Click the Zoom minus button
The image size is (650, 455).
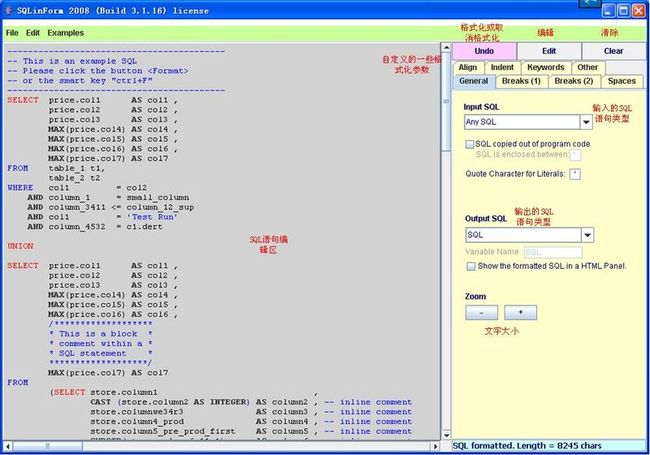tap(481, 312)
